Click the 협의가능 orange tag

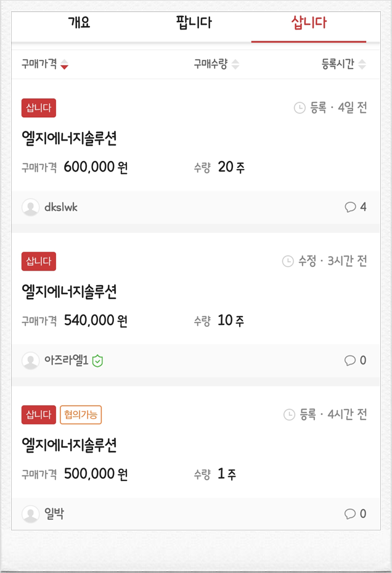81,414
